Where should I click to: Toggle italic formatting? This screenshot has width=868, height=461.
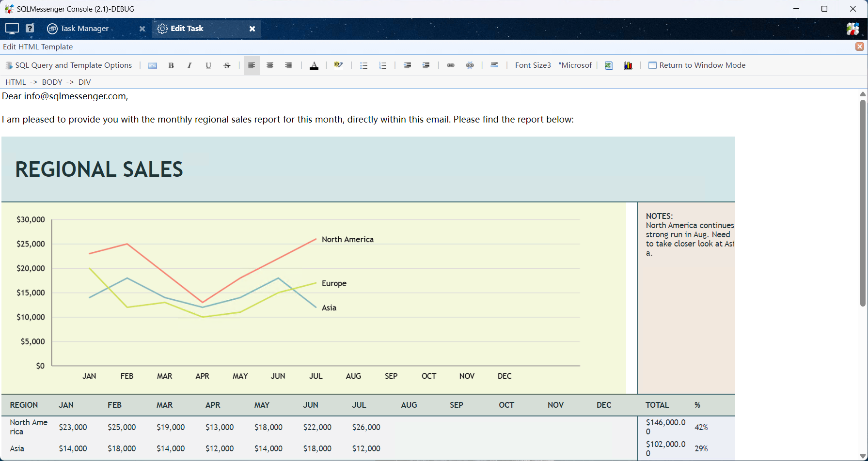[189, 65]
